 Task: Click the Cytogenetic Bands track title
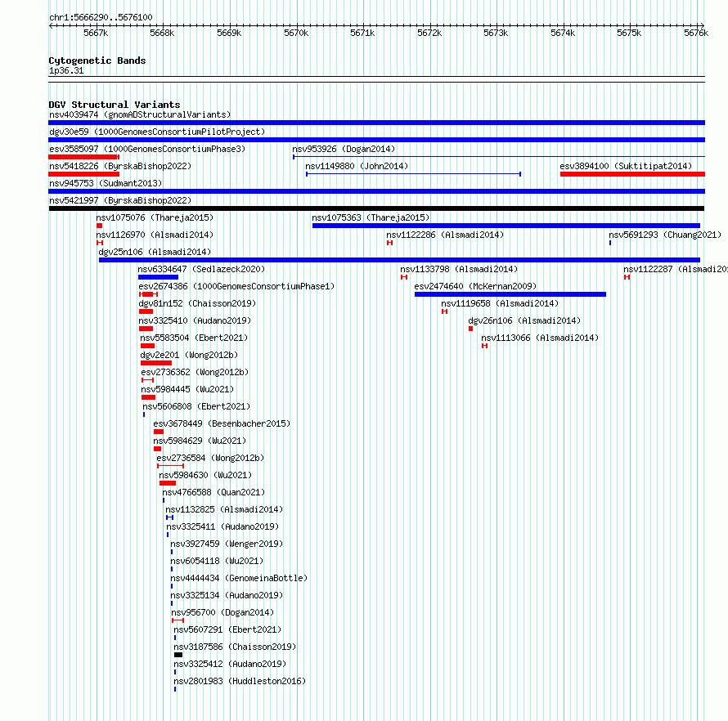pos(97,60)
